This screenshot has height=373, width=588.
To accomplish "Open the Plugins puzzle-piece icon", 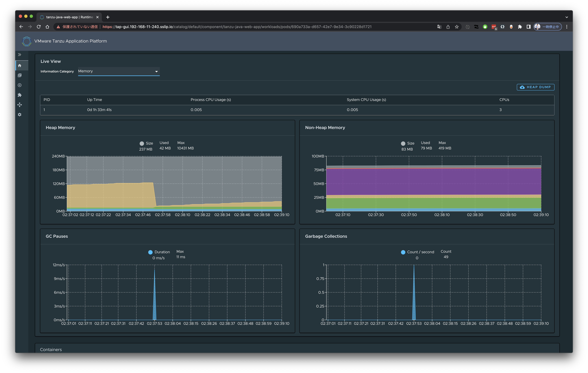I will (20, 95).
